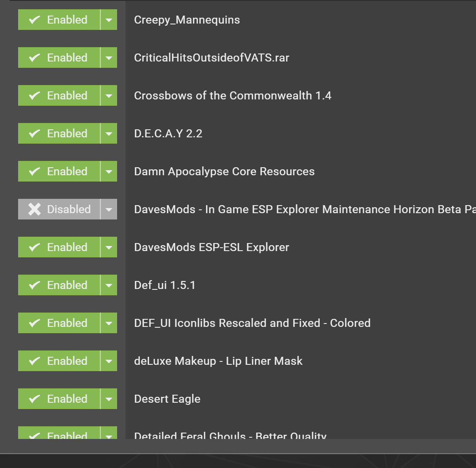Viewport: 476px width, 468px height.
Task: Select the Creepy_Mannequins mod name
Action: tap(187, 20)
